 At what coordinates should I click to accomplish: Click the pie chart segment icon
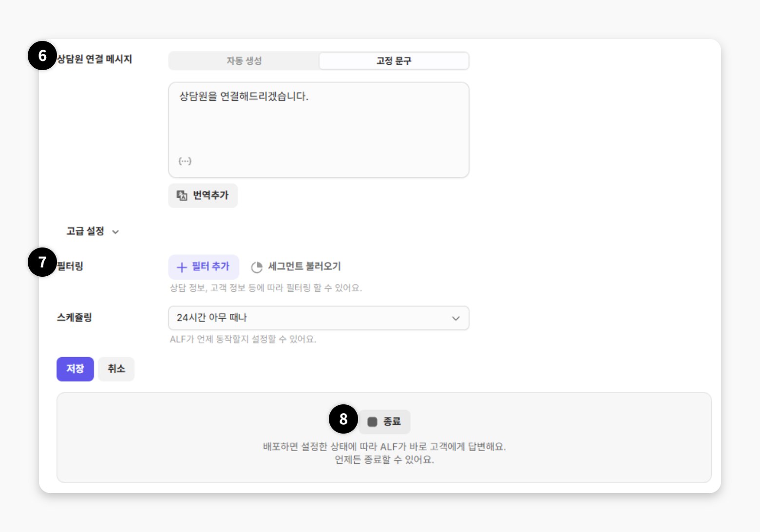257,267
